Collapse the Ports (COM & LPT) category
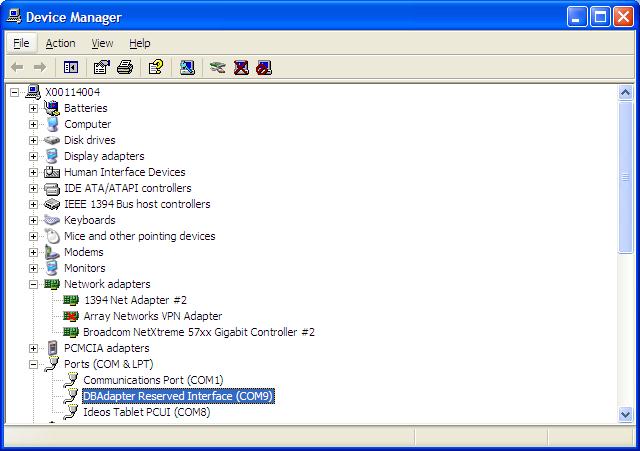Screen dimensions: 640x451 click(x=33, y=364)
